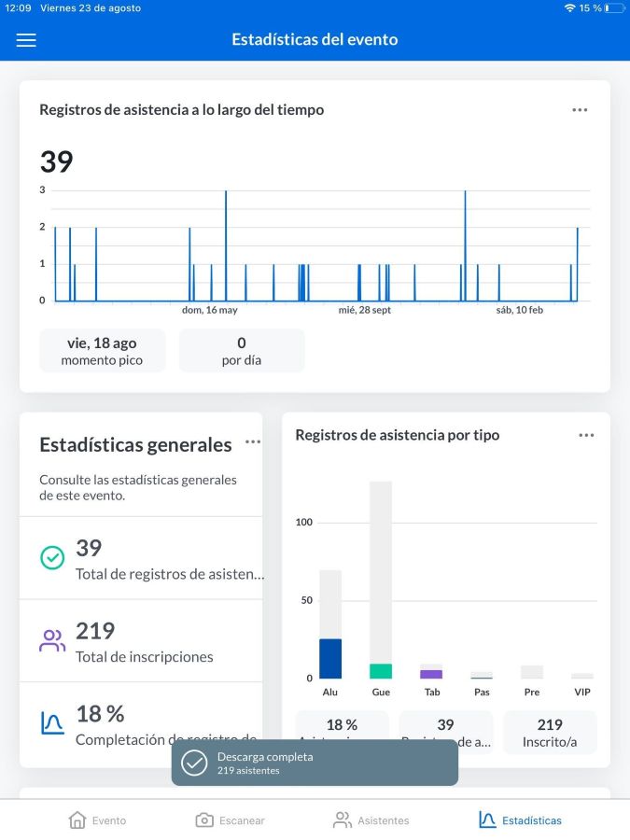Viewport: 630px width, 840px height.
Task: Expand options for Registros de asistencia por tipo
Action: point(586,436)
